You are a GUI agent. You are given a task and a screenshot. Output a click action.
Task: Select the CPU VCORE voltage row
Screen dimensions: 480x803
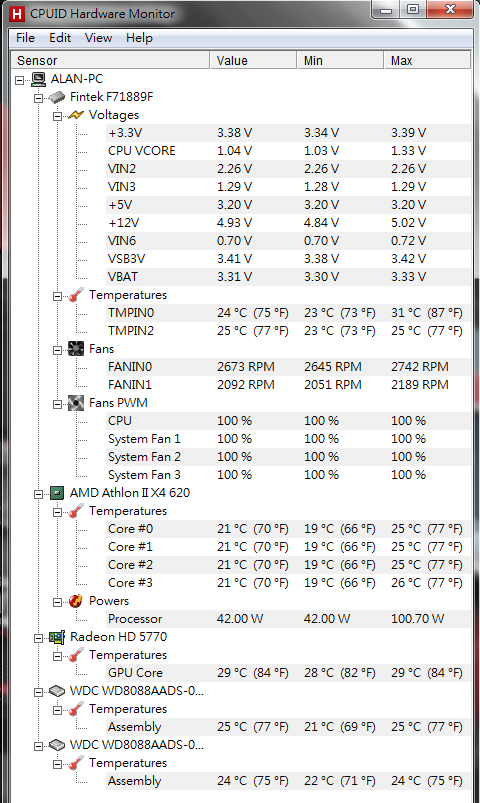pyautogui.click(x=288, y=151)
